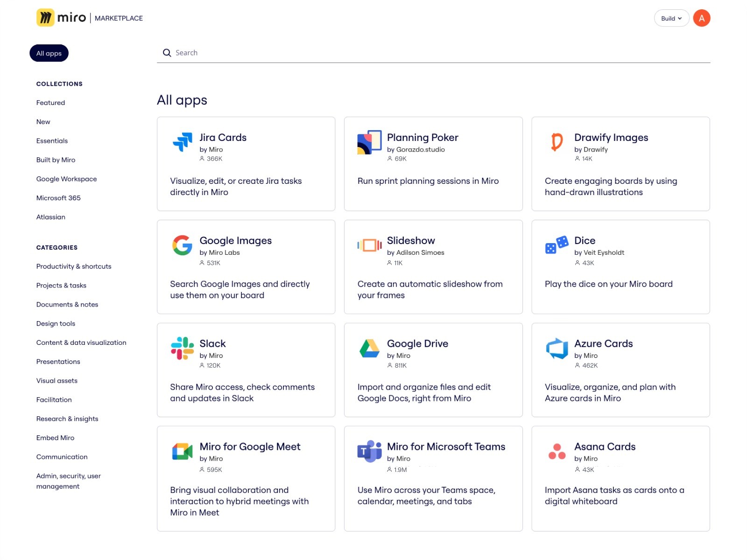Open the Asana Cards logo icon
Screen dimensions: 747x560
click(557, 451)
